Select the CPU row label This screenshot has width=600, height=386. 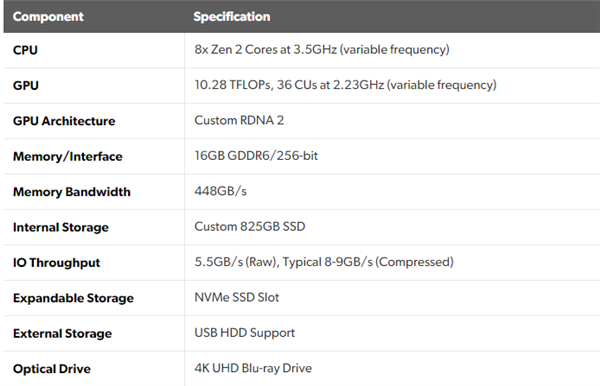pos(25,50)
